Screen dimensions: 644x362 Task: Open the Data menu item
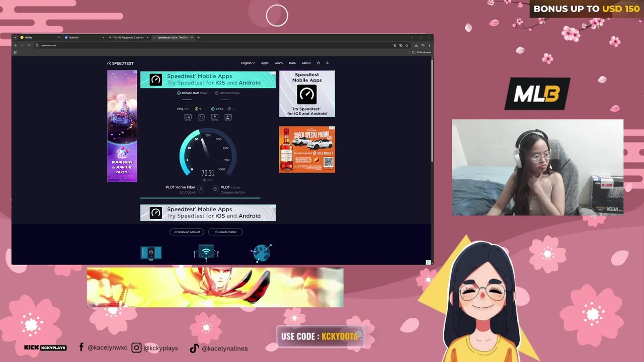(292, 63)
